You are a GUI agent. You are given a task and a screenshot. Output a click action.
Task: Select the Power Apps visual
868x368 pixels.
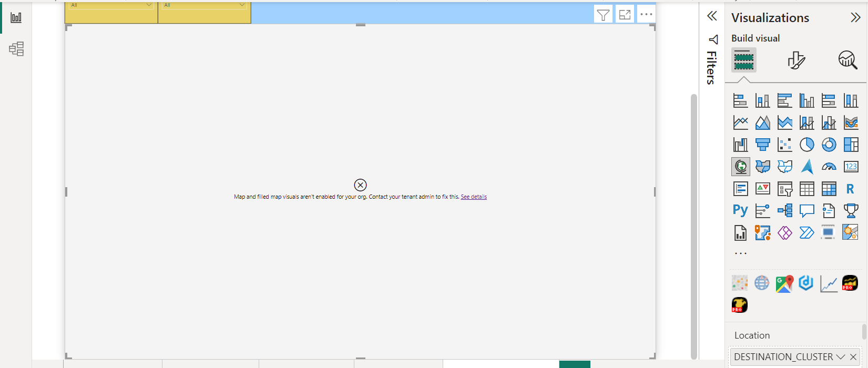[x=784, y=233]
